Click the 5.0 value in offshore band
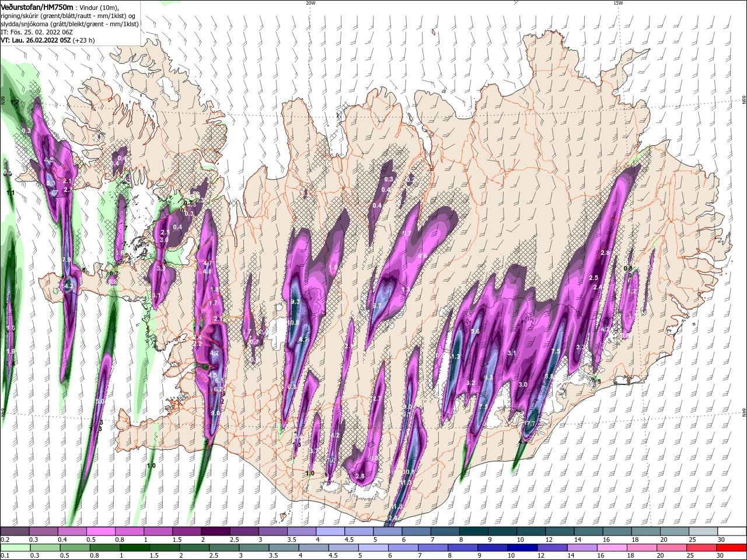Viewport: 747px width, 560px height. point(100,401)
